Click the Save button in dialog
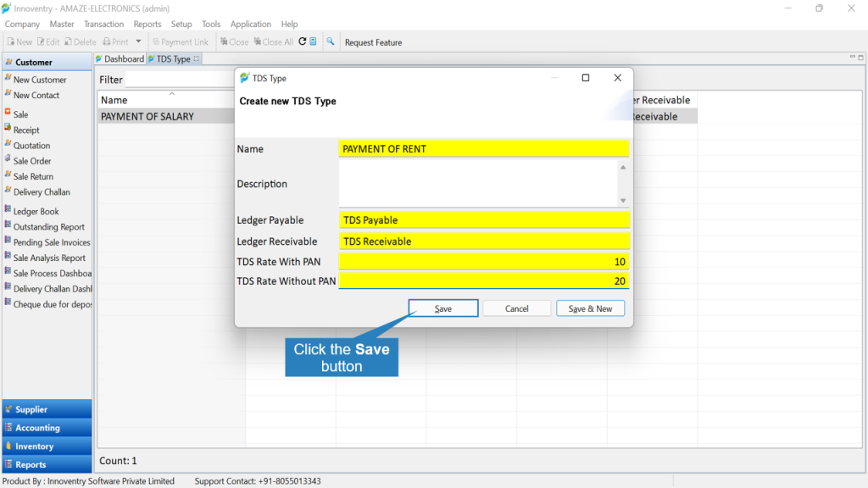The height and width of the screenshot is (488, 868). pos(442,308)
